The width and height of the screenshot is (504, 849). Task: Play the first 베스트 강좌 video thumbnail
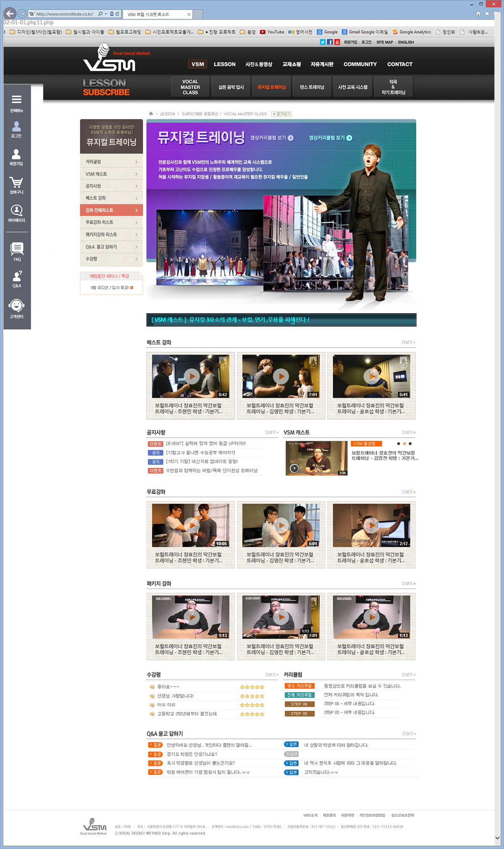191,376
